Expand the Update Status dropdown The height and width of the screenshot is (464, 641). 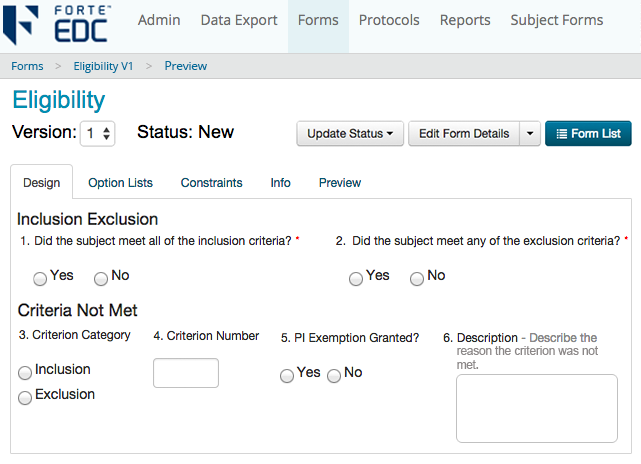[350, 134]
